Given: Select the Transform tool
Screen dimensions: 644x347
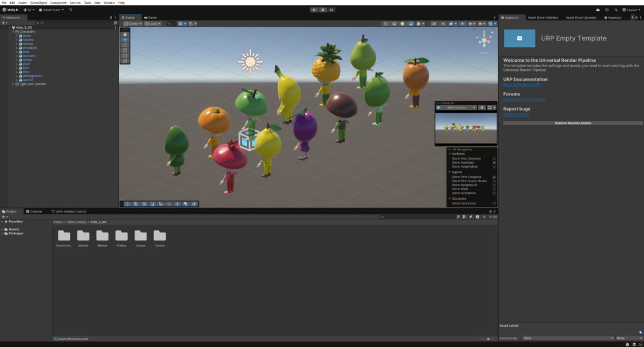Looking at the screenshot, I should [x=125, y=61].
